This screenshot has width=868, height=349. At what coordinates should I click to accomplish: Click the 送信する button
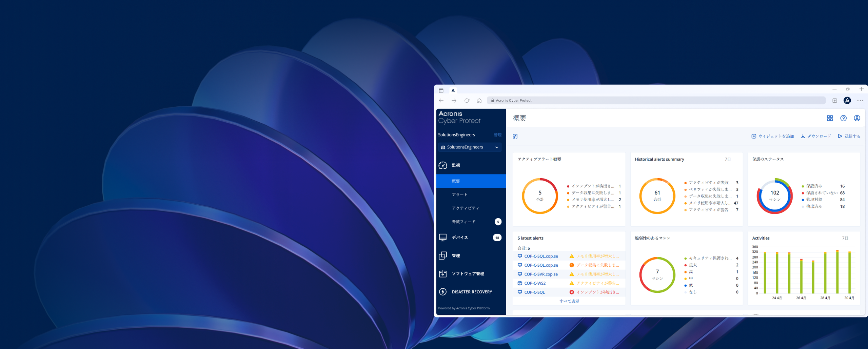tap(849, 136)
